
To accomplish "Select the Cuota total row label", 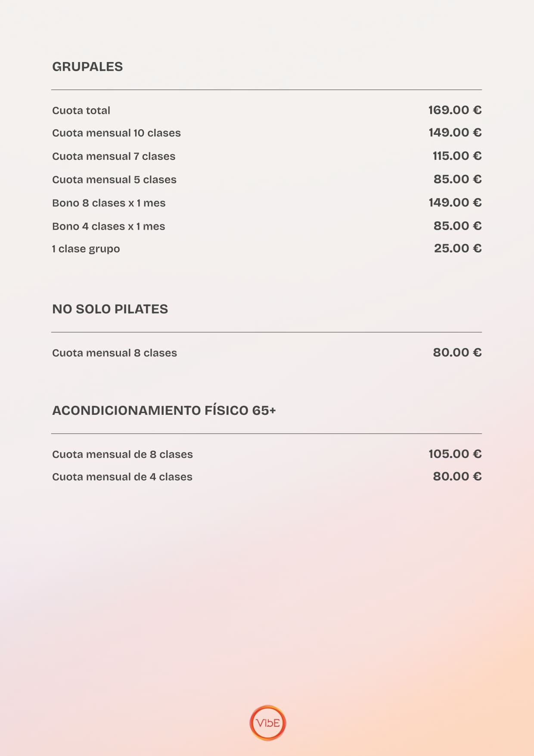I will tap(81, 111).
